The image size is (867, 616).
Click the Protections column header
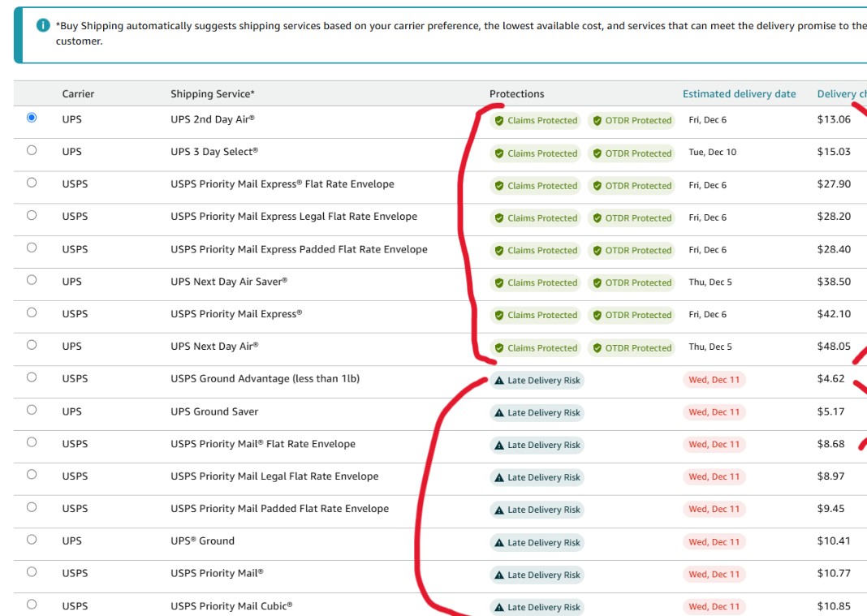pyautogui.click(x=516, y=94)
